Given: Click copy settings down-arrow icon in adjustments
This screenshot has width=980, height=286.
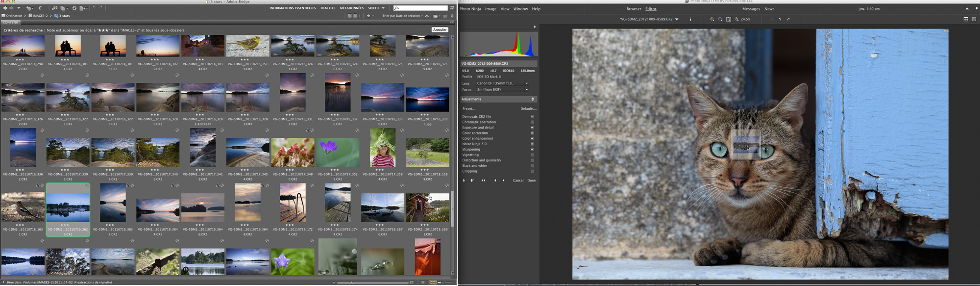Looking at the screenshot, I should (464, 181).
